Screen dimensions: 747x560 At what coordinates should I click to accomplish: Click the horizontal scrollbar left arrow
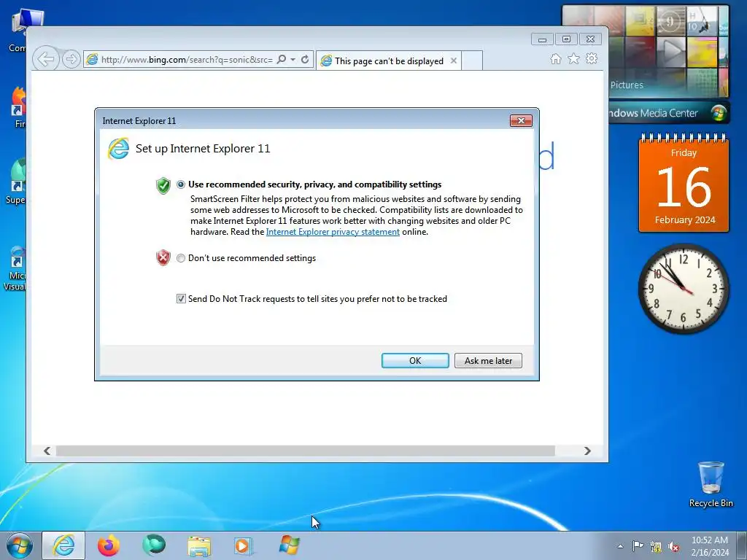(47, 451)
